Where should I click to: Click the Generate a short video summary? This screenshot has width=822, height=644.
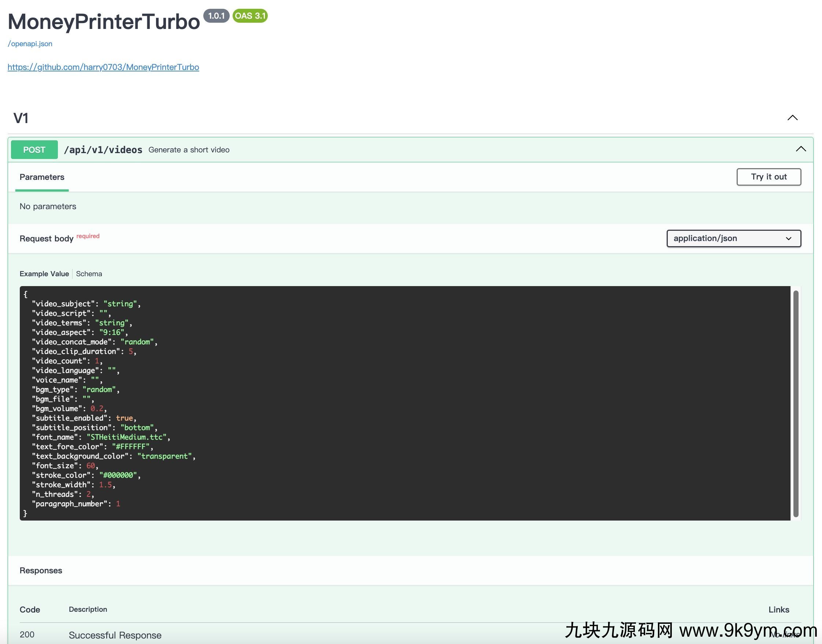coord(189,150)
